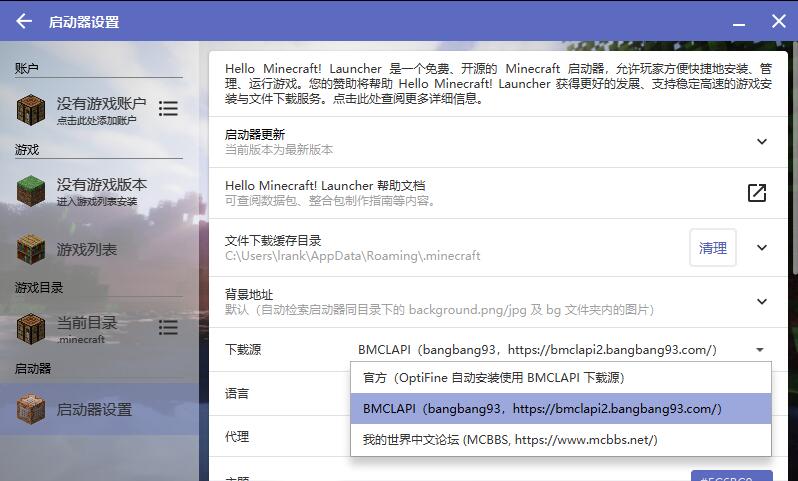Click the Hello Minecraft! Launcher sponsorship description
Image resolution: width=798 pixels, height=481 pixels.
coord(498,83)
